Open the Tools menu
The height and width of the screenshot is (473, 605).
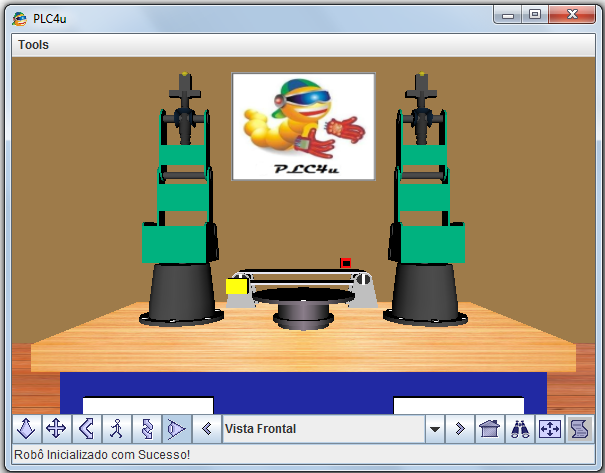pyautogui.click(x=33, y=45)
